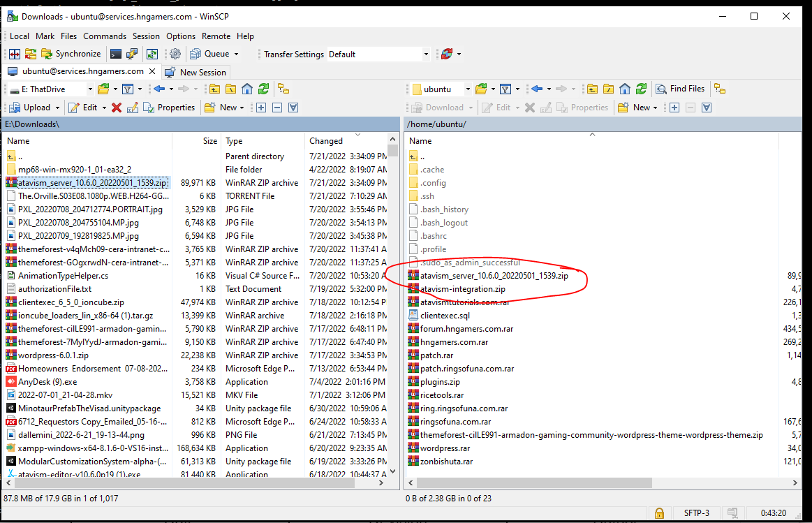Expand the remote New dropdown arrow
This screenshot has width=812, height=523.
pos(655,108)
